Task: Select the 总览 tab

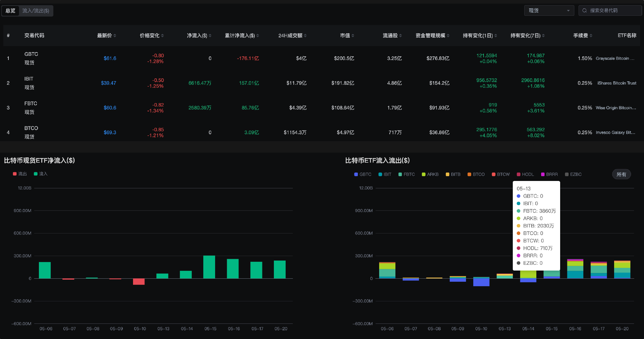Action: click(10, 11)
